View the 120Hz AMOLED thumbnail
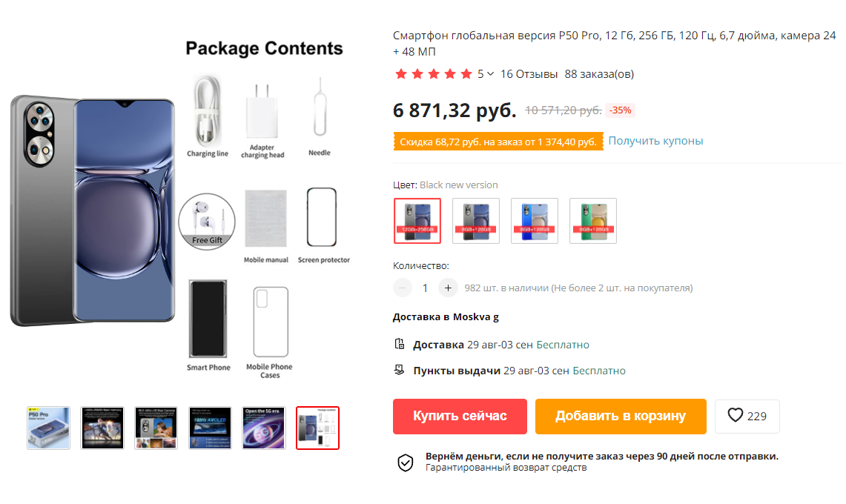846x504 pixels. (210, 428)
